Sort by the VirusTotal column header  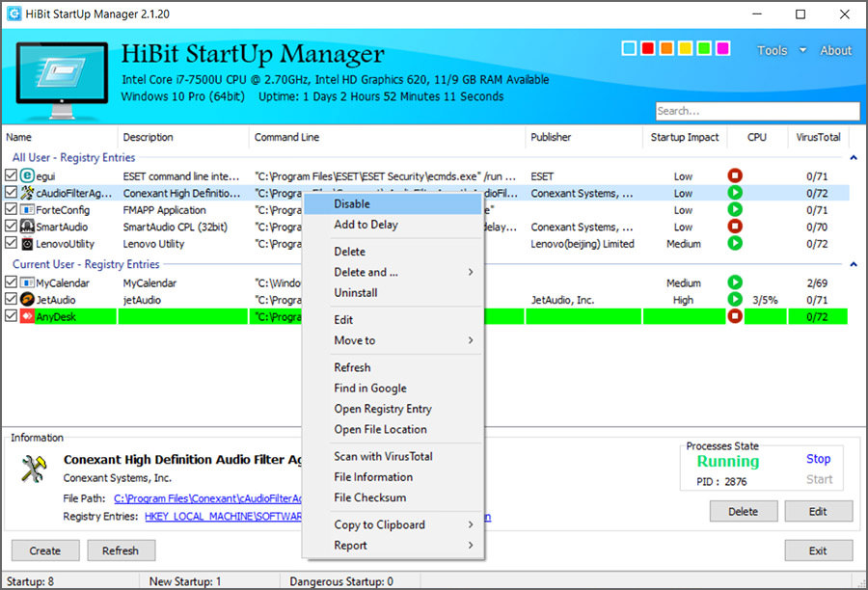click(x=818, y=137)
